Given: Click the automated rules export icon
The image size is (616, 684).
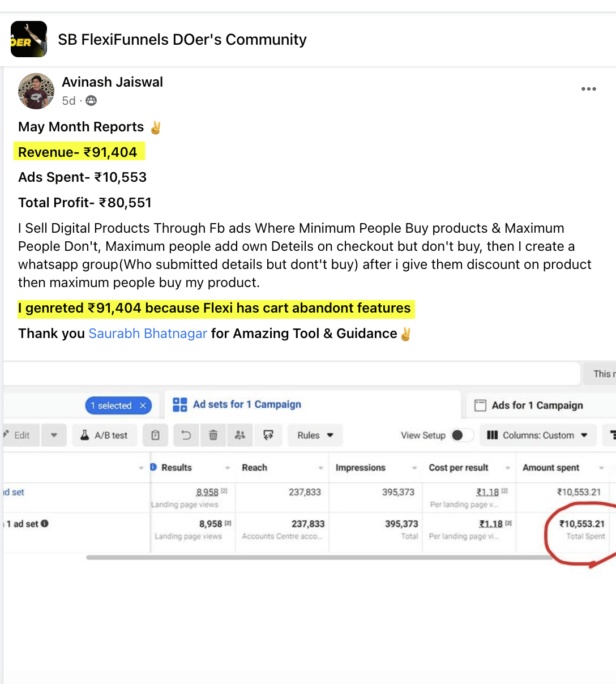Looking at the screenshot, I should click(267, 435).
